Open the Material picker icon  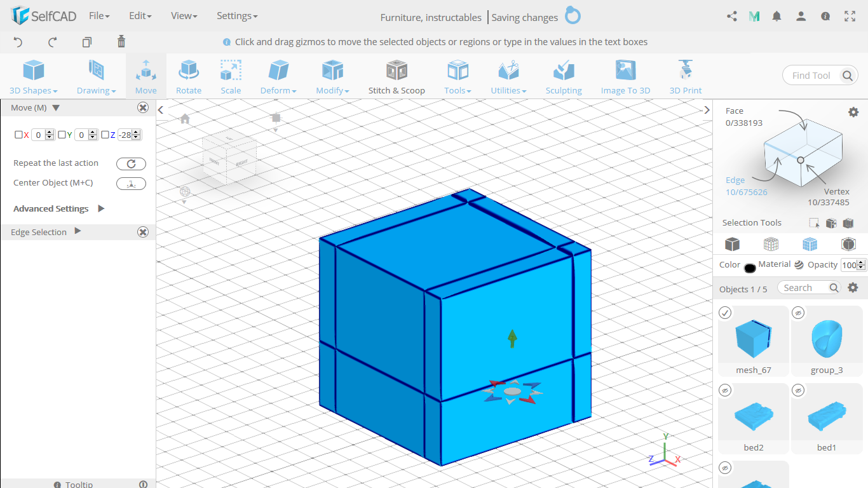pos(799,265)
